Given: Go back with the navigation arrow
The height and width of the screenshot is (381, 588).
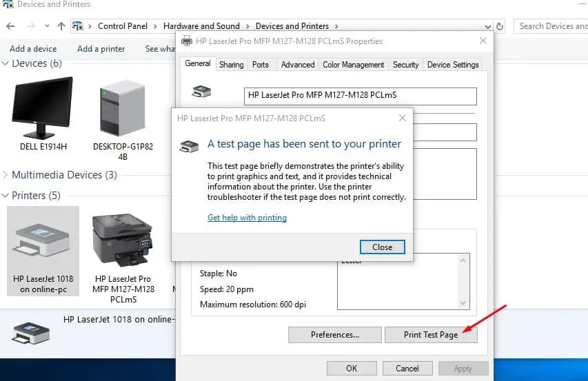Looking at the screenshot, I should (x=10, y=26).
